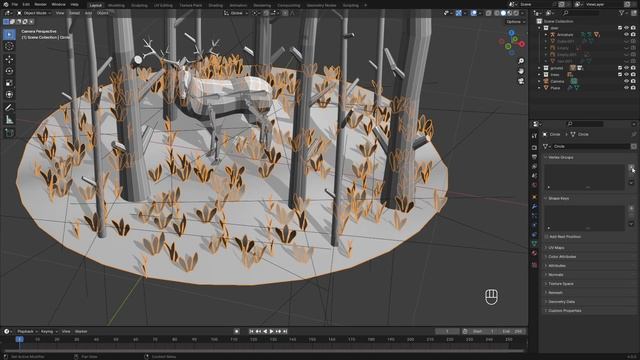
Task: Open the Scene properties tab
Action: pyautogui.click(x=534, y=176)
